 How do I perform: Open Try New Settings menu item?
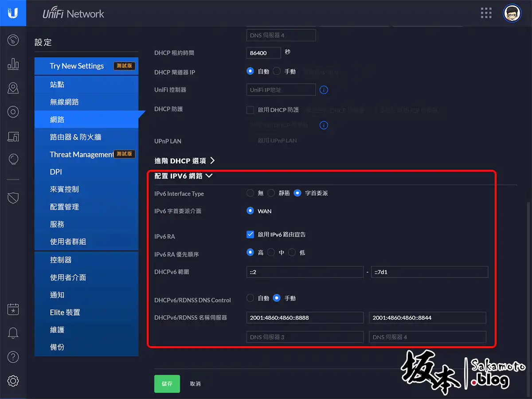coord(77,66)
